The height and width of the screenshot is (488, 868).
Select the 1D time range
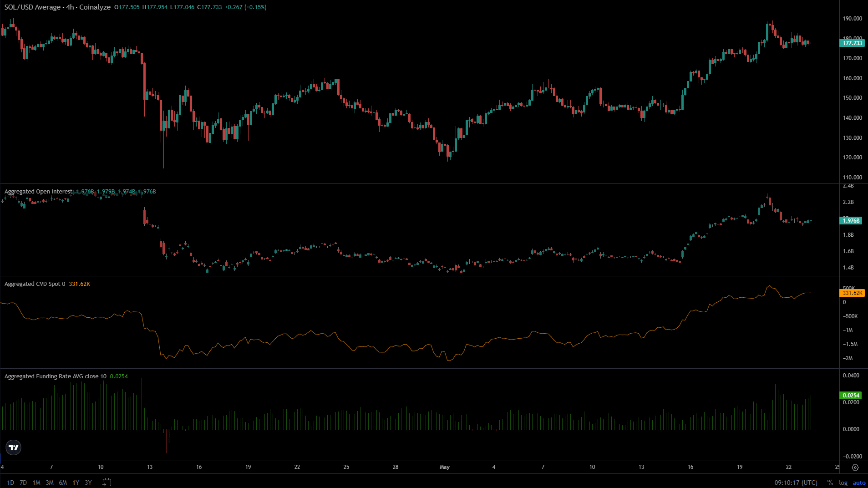pyautogui.click(x=10, y=483)
